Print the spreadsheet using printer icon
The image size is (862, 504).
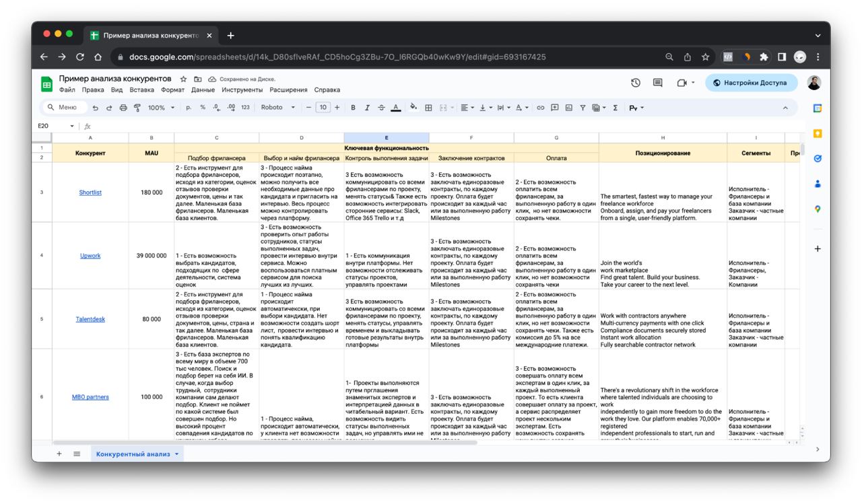point(123,108)
